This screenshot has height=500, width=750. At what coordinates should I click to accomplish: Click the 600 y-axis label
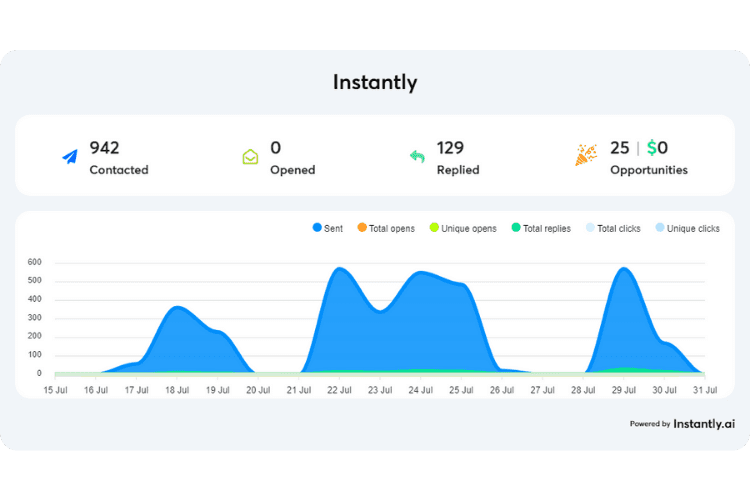pyautogui.click(x=34, y=262)
